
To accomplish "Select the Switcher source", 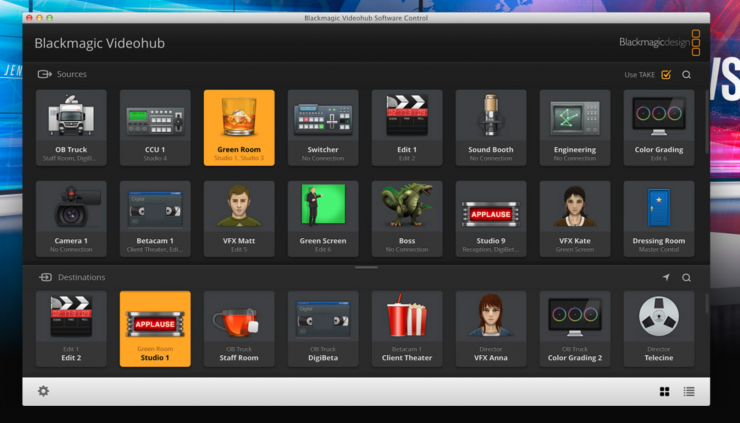I will click(323, 127).
